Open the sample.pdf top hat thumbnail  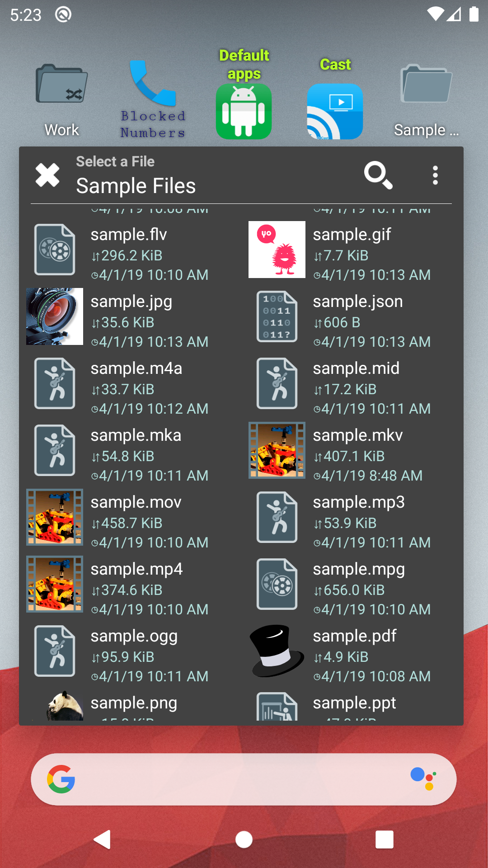point(277,651)
